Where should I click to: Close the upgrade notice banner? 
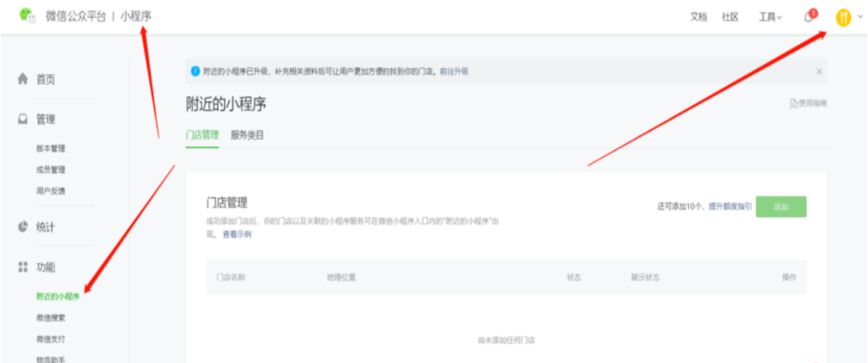(819, 72)
